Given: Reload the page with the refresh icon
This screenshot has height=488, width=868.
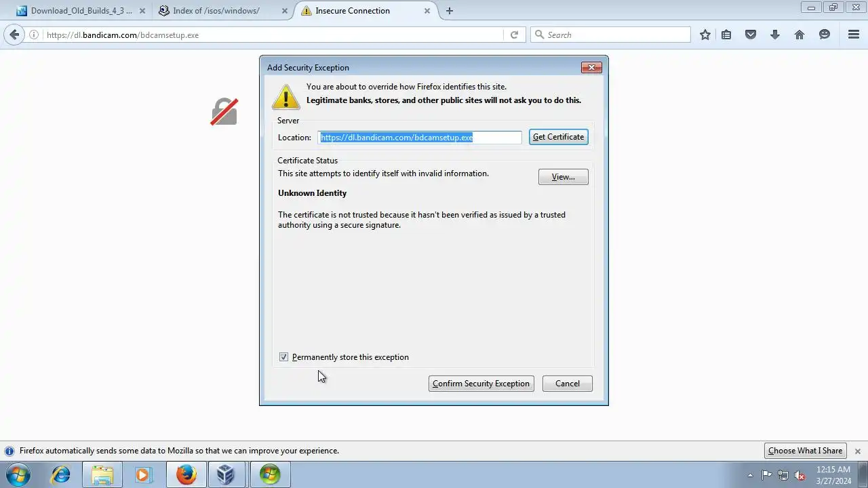Looking at the screenshot, I should click(514, 35).
